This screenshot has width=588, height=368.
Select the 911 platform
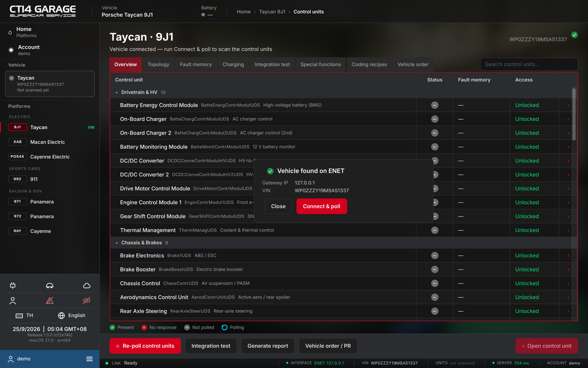(50, 179)
